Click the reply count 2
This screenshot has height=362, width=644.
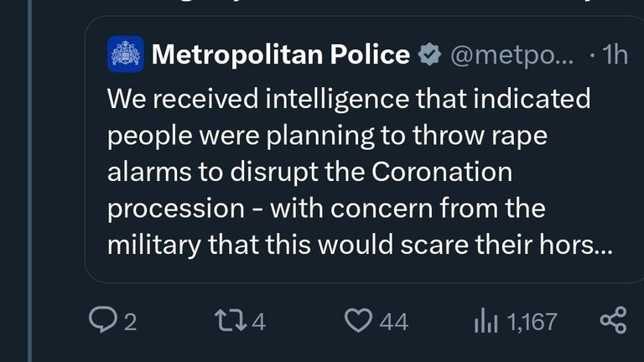coord(130,322)
